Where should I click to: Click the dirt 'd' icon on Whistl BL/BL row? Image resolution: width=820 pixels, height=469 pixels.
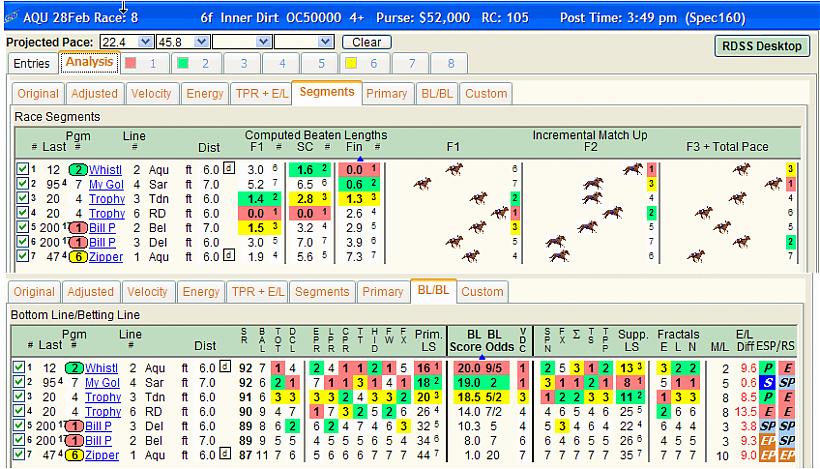pos(224,366)
